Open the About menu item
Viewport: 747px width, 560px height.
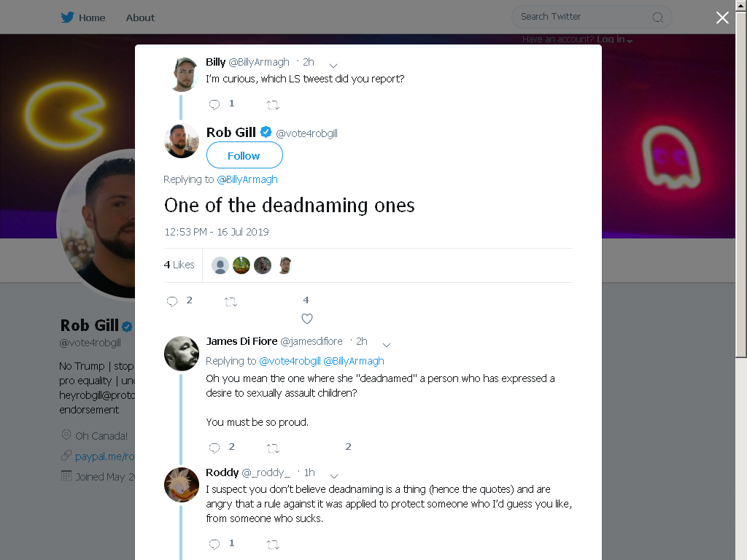(140, 17)
